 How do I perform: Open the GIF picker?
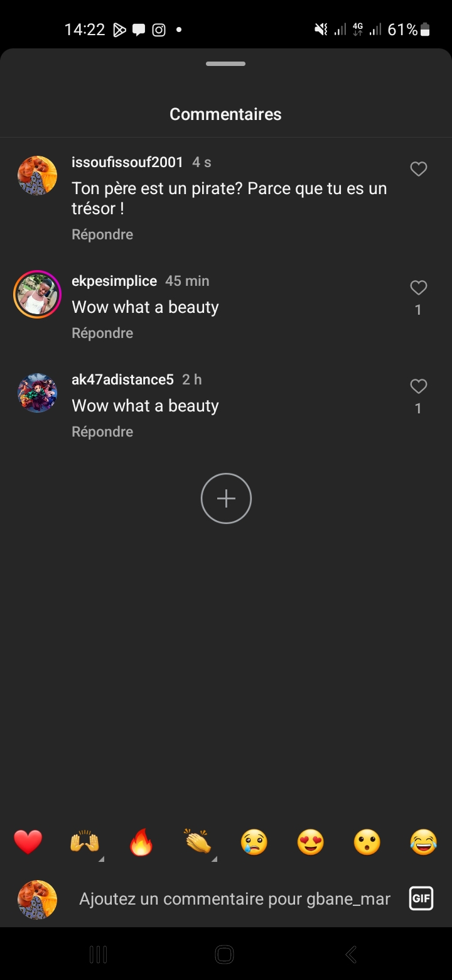421,899
